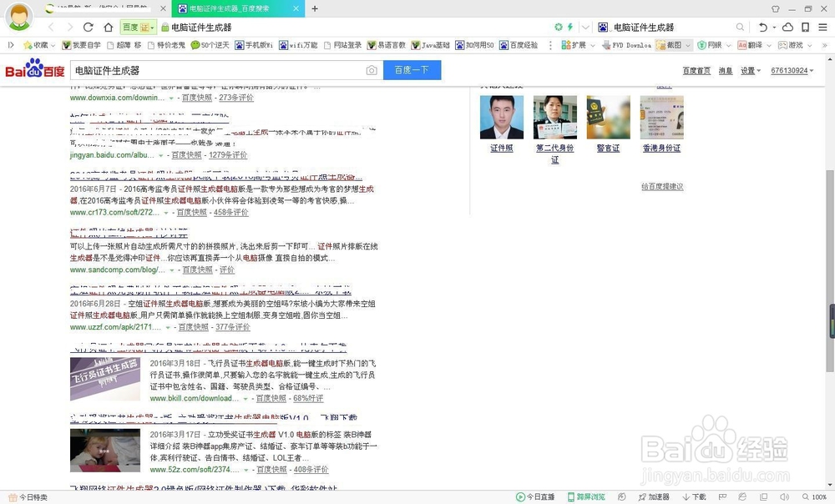835x504 pixels.
Task: Click the FVD Download extension icon
Action: coord(627,45)
